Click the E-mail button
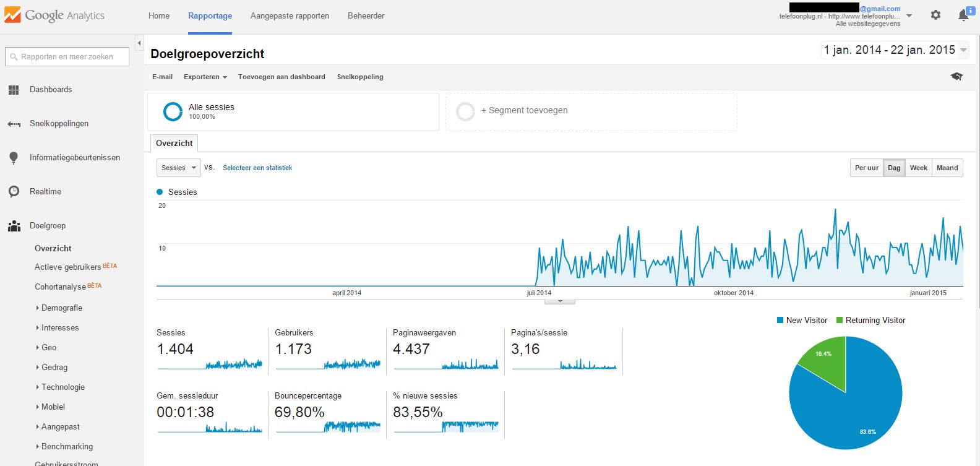 tap(162, 77)
